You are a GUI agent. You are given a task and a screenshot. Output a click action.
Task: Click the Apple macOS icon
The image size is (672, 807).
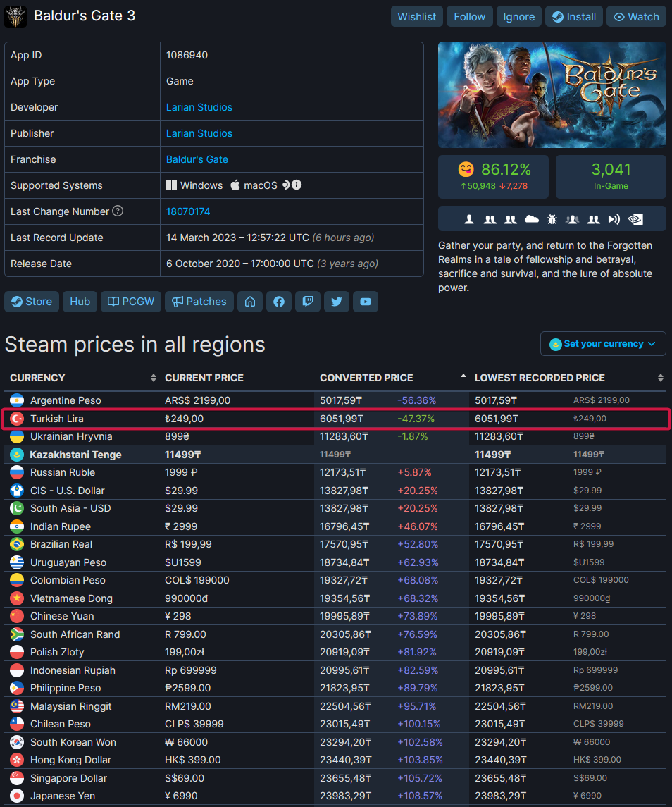click(235, 185)
